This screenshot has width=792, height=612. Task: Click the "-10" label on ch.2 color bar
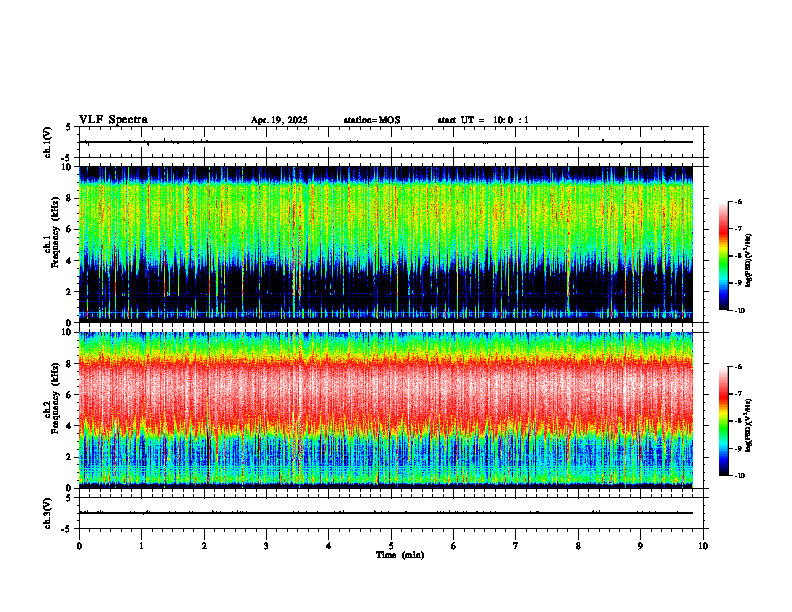[x=739, y=476]
